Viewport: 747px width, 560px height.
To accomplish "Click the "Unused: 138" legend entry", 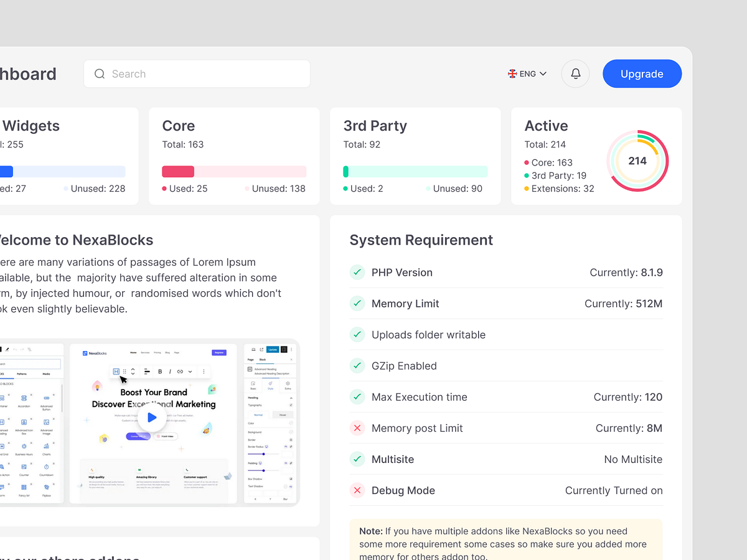I will point(275,189).
